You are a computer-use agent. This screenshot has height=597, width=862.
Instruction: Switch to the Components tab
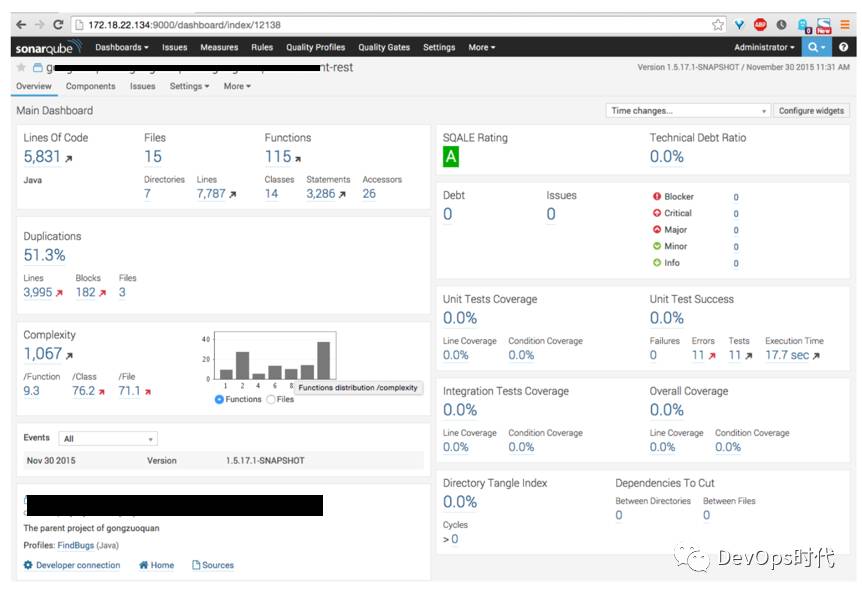pos(90,86)
